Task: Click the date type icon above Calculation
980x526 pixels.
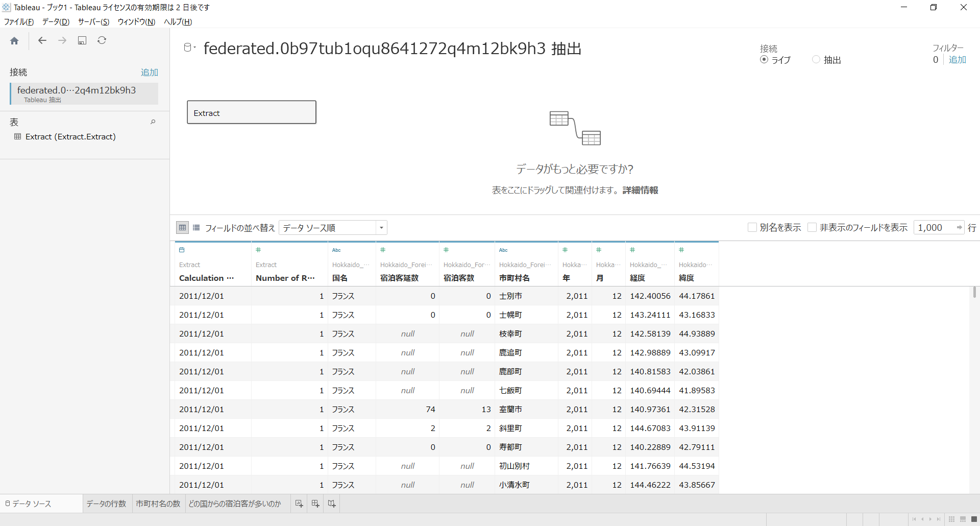Action: pyautogui.click(x=182, y=250)
